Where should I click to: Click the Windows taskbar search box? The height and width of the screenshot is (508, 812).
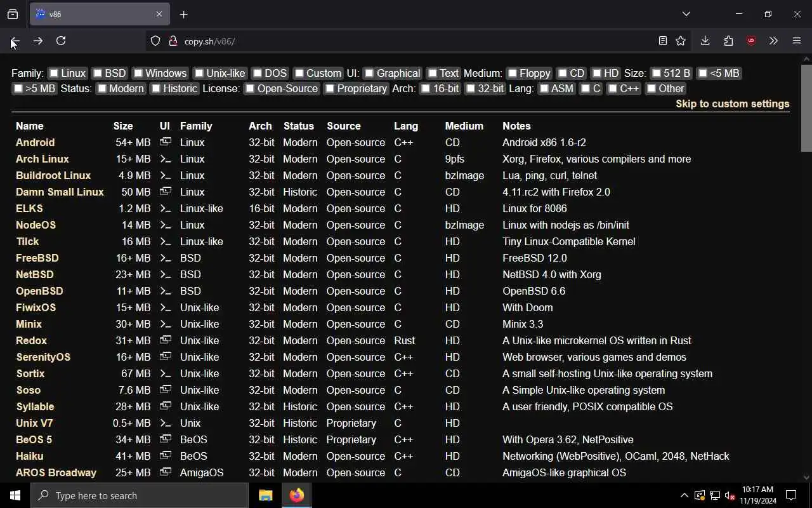click(140, 495)
